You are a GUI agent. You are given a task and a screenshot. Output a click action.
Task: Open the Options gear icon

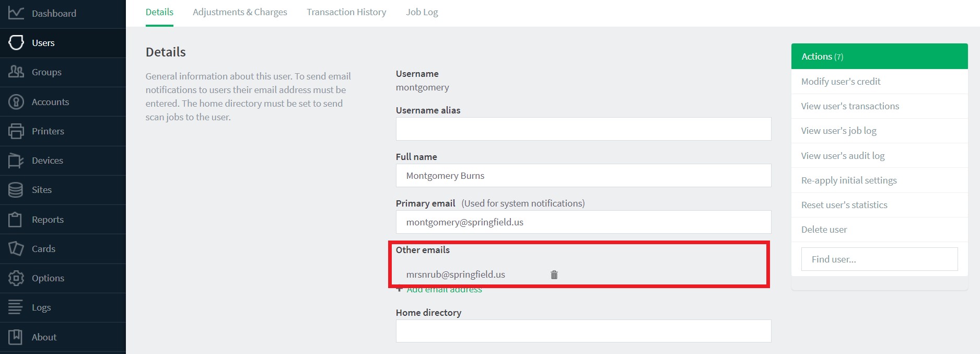point(16,278)
